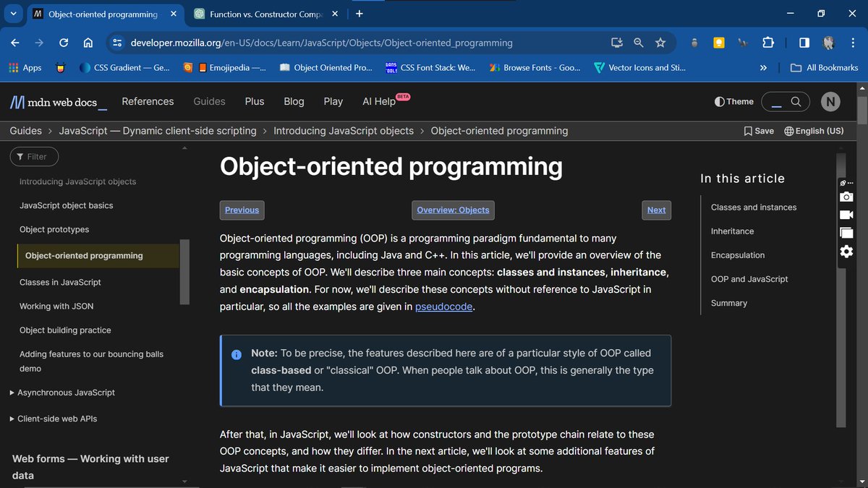Viewport: 868px width, 488px height.
Task: Close the Function vs. Constructor tab
Action: click(x=336, y=14)
